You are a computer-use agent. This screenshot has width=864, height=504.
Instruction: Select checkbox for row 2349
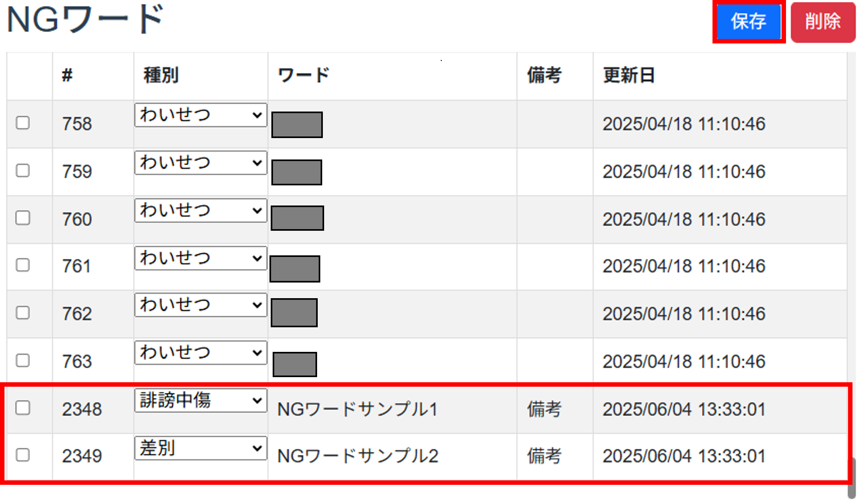point(23,455)
